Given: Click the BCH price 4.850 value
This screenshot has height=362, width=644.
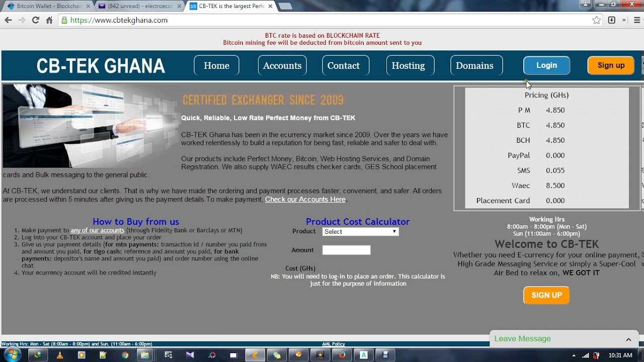Looking at the screenshot, I should [555, 140].
